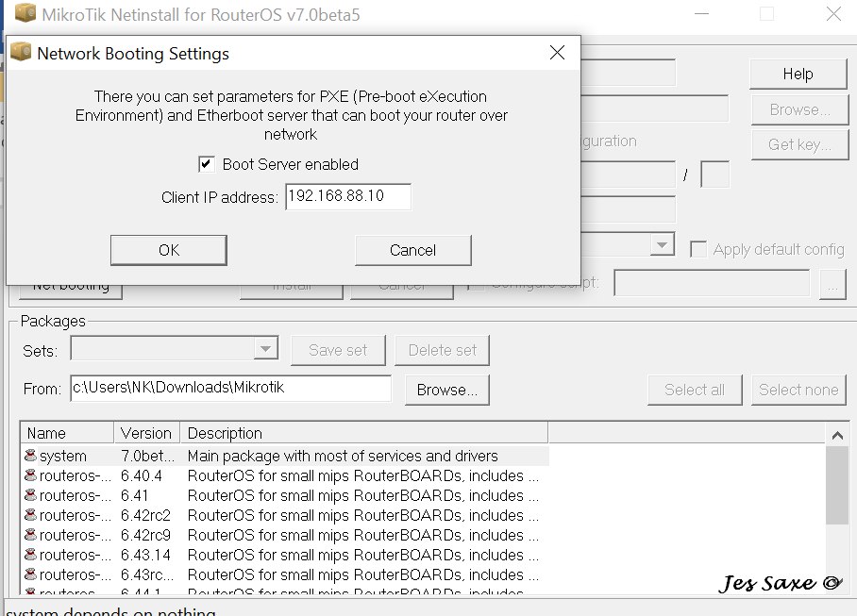Screen dimensions: 857x616
Task: Confirm the dialog with OK
Action: click(x=169, y=250)
